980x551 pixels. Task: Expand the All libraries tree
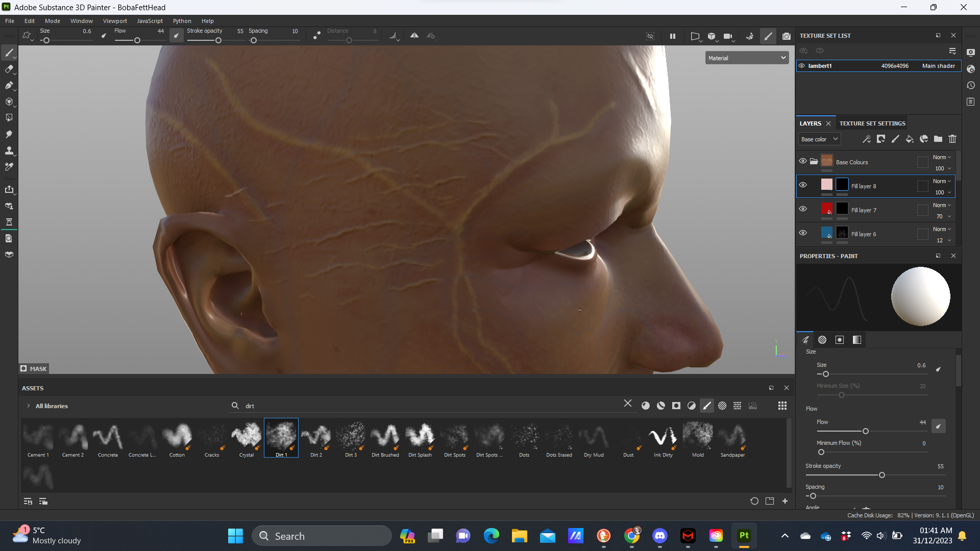[28, 406]
